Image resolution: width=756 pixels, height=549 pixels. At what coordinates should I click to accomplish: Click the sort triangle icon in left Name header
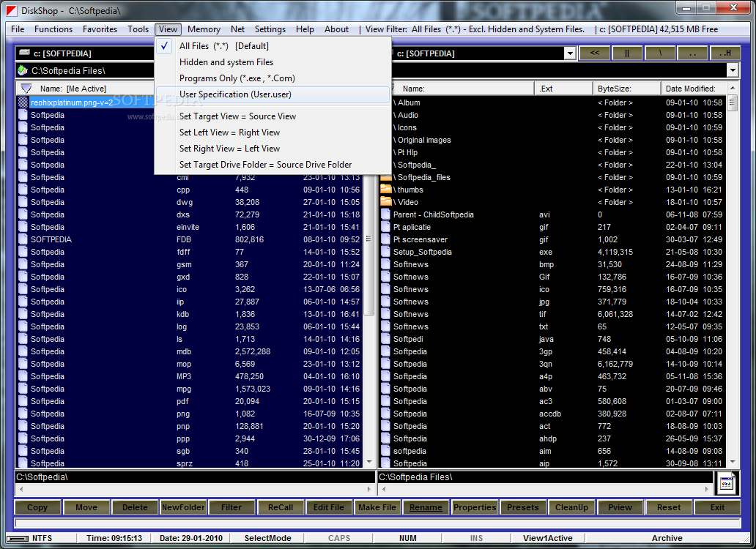(26, 88)
